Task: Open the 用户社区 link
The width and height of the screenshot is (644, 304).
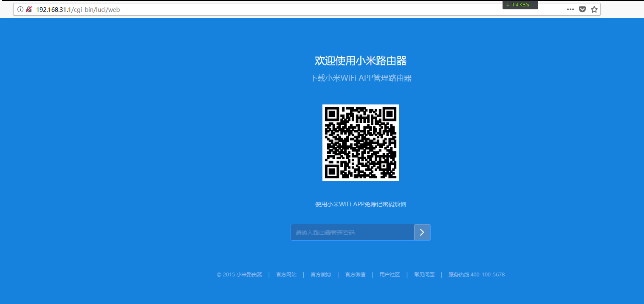Action: 390,275
